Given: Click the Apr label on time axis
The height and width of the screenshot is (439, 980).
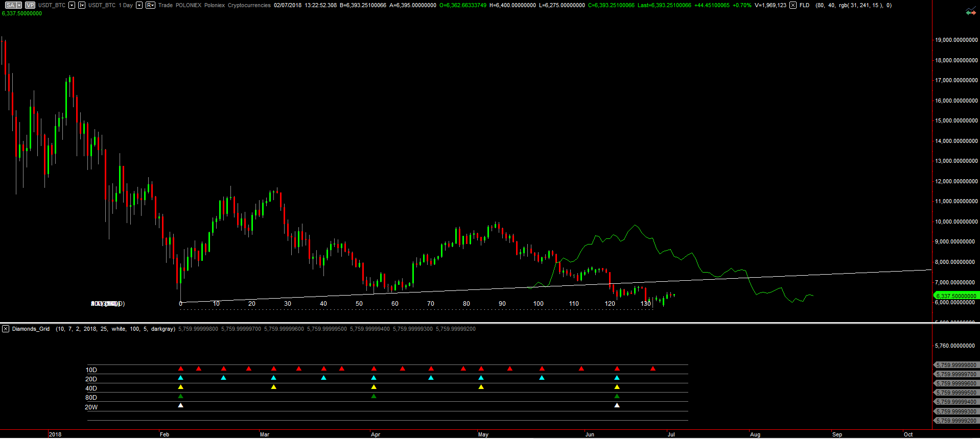Looking at the screenshot, I should 376,434.
